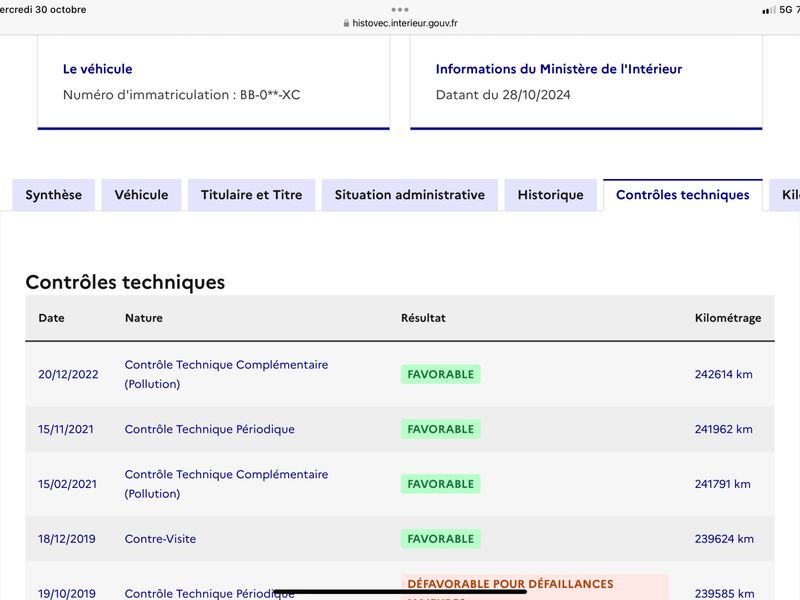Tap the date in the status bar
Image resolution: width=800 pixels, height=600 pixels.
point(43,9)
